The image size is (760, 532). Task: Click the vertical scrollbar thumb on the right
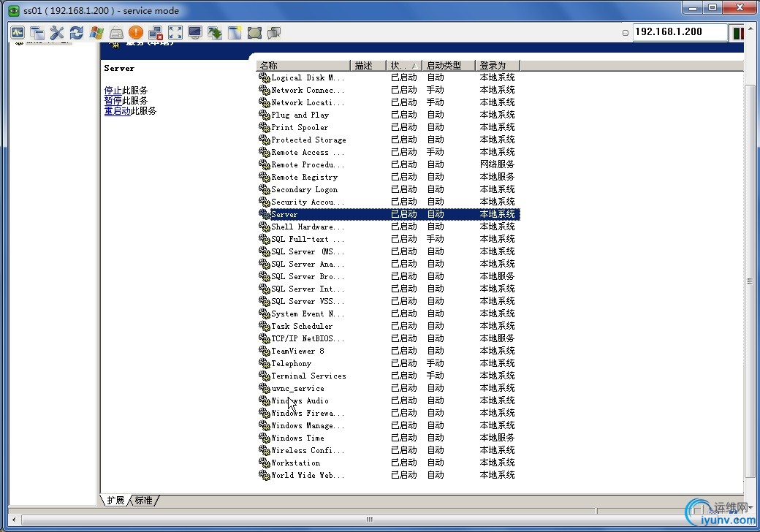pyautogui.click(x=749, y=281)
